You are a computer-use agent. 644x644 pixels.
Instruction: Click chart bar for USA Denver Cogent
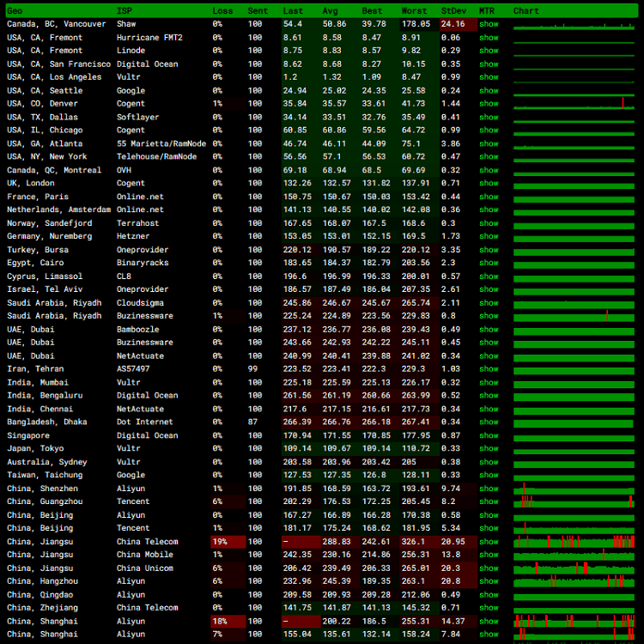click(x=574, y=104)
